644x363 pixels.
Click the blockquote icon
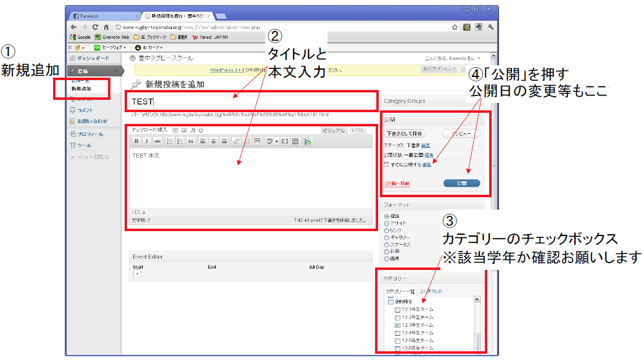191,141
